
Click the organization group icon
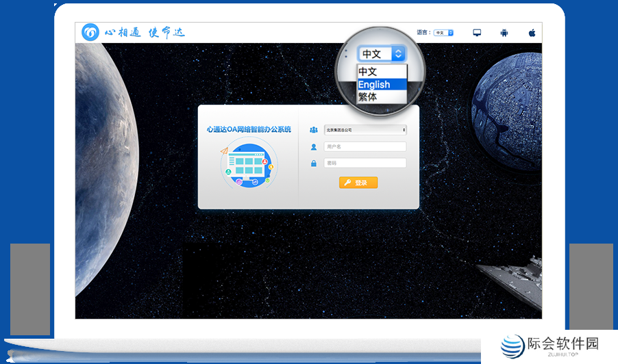(x=314, y=129)
